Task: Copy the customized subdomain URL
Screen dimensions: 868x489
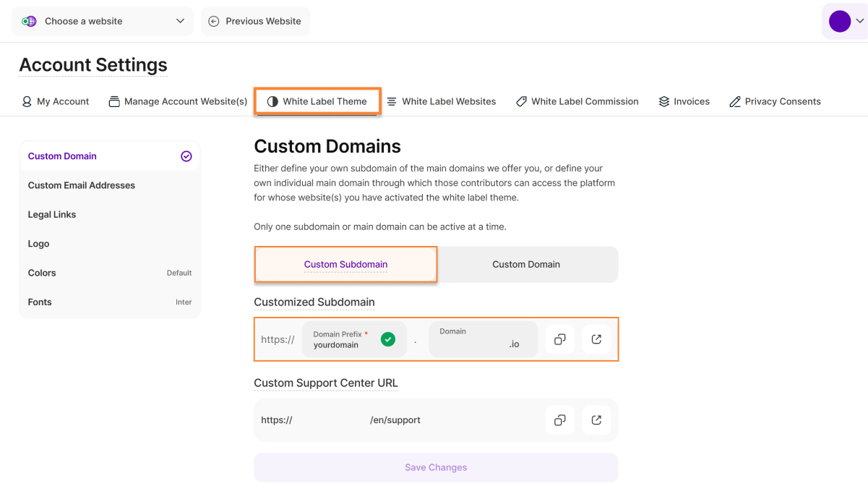Action: (x=559, y=339)
